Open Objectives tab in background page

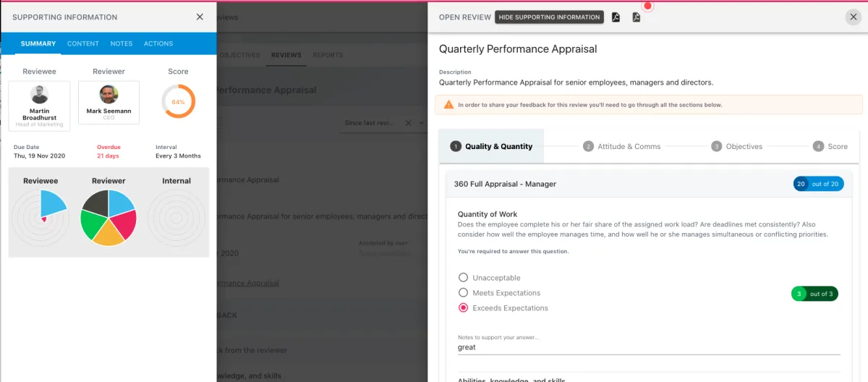[239, 55]
